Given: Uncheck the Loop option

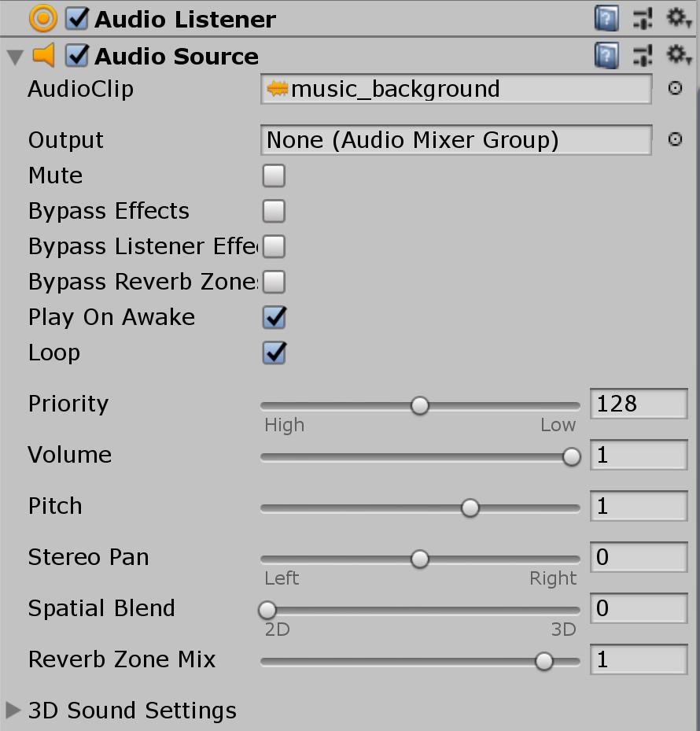Looking at the screenshot, I should [274, 353].
